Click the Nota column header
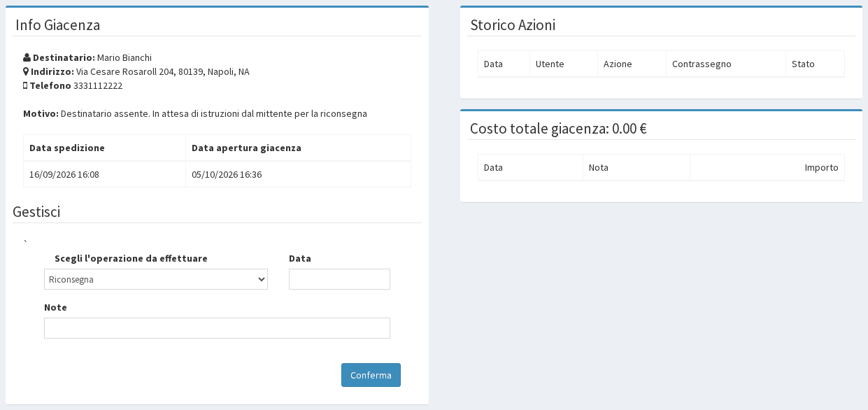The width and height of the screenshot is (868, 410). (x=636, y=167)
